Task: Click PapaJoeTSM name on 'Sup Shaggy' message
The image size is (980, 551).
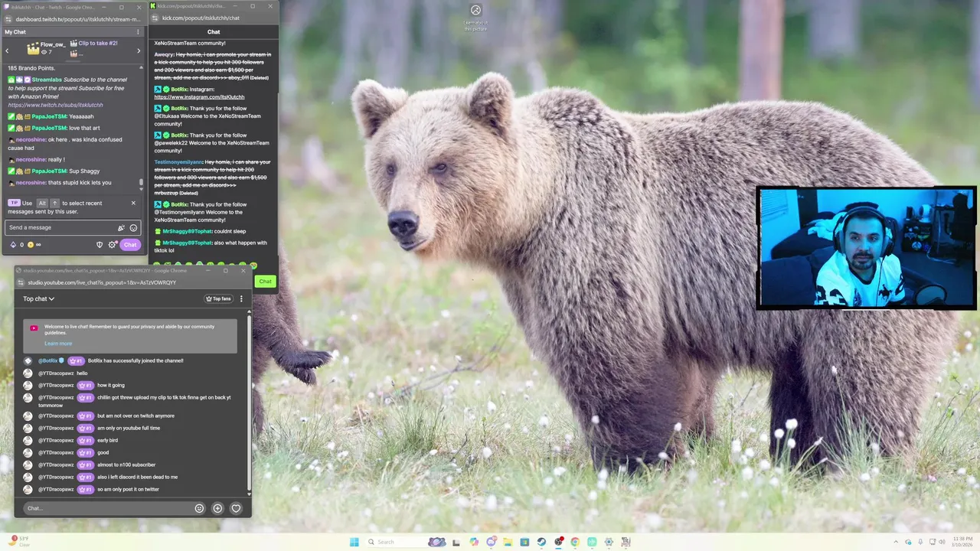Action: click(49, 171)
